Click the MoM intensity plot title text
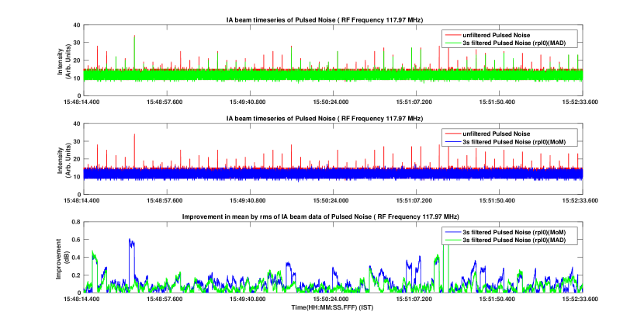This screenshot has width=644, height=329. point(324,118)
